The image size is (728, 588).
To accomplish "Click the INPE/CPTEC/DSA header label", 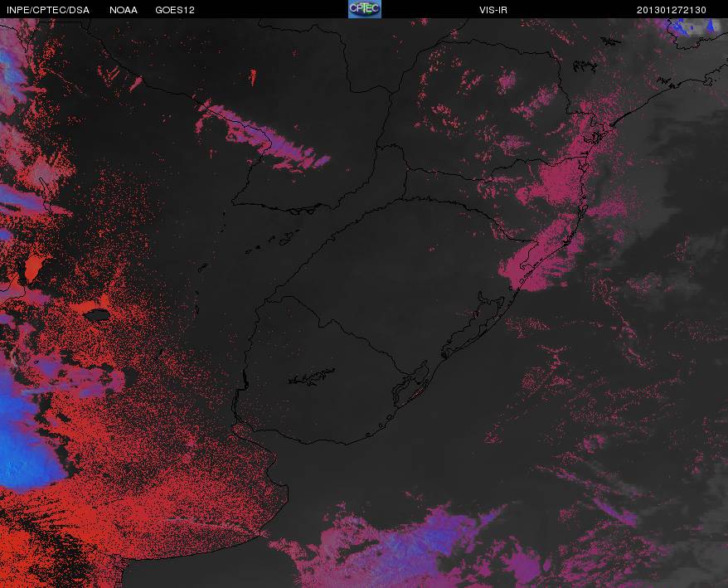I will click(x=48, y=10).
